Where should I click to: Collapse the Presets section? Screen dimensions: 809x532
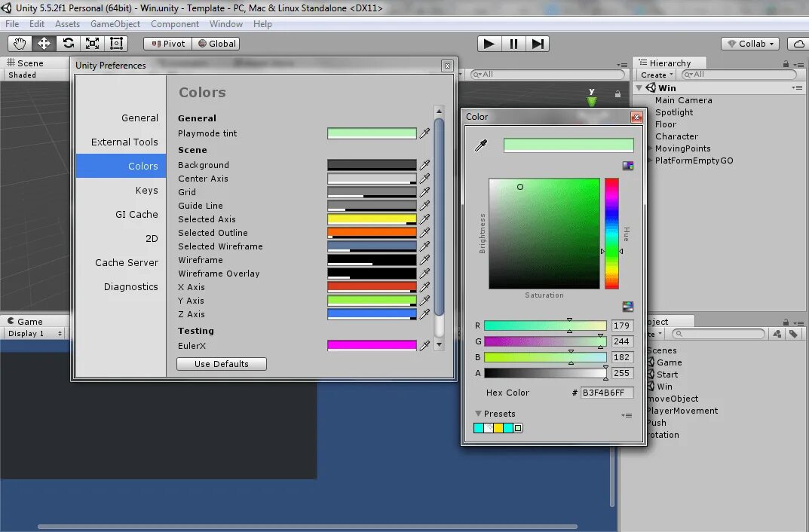(x=478, y=414)
